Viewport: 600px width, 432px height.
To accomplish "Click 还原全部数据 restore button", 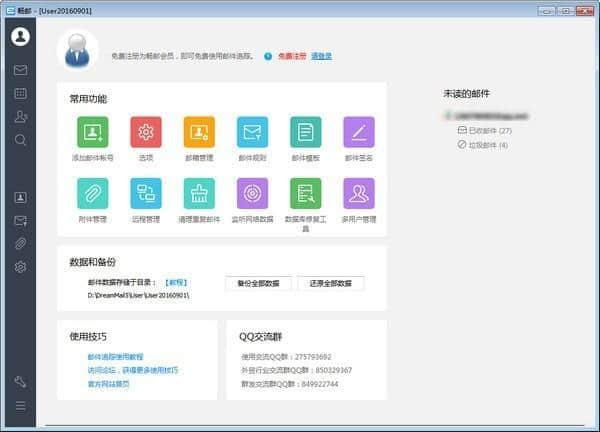I will 331,283.
